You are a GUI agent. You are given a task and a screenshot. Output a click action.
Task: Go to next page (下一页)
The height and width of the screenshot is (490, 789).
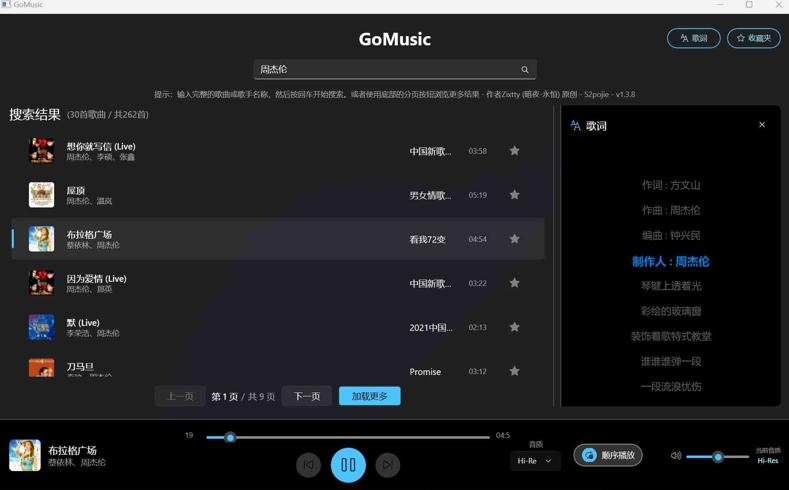tap(307, 396)
